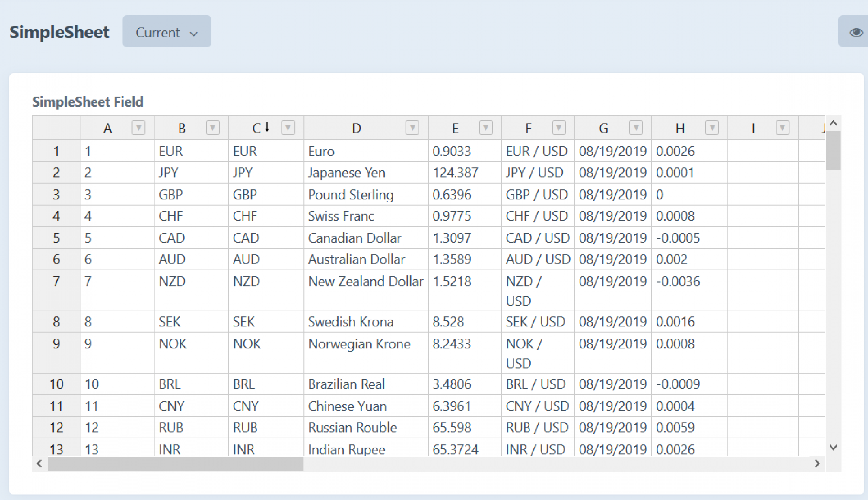Select the cell '8.528'
Image resolution: width=868 pixels, height=500 pixels.
[x=465, y=322]
